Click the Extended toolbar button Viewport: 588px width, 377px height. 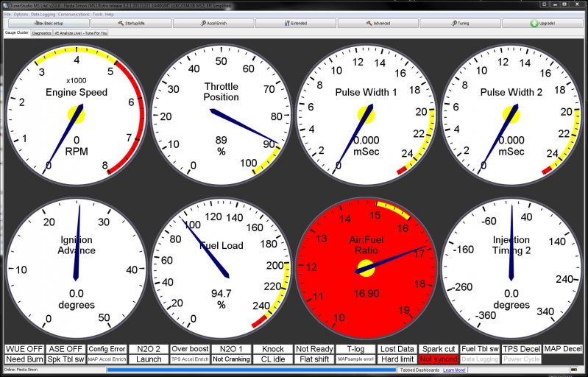coord(298,23)
